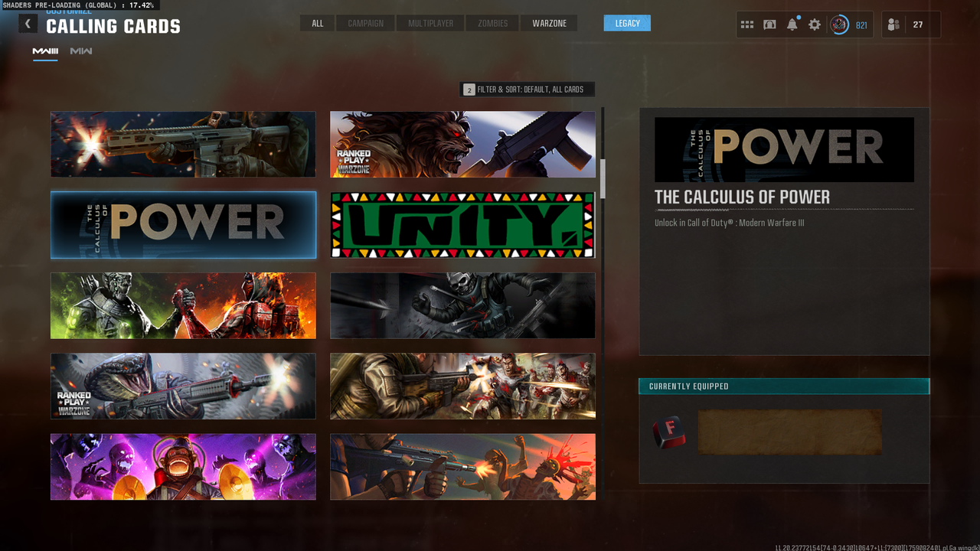The width and height of the screenshot is (980, 551).
Task: Open notifications bell icon
Action: (792, 24)
